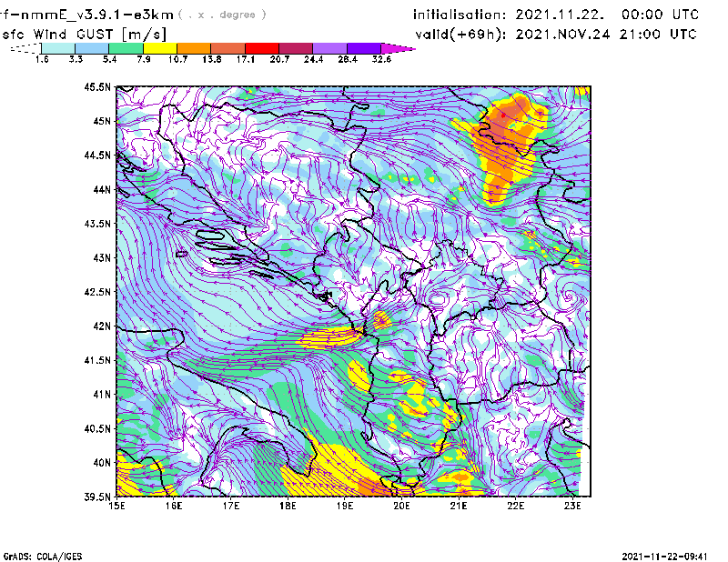The image size is (728, 562).
Task: Click the model name 'nmmE_v3.9.1-e3km' text
Action: [x=97, y=15]
